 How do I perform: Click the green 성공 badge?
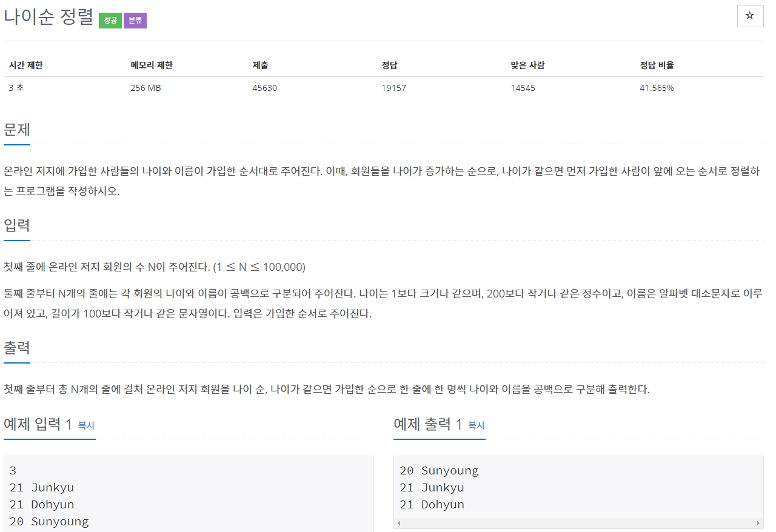coord(110,21)
